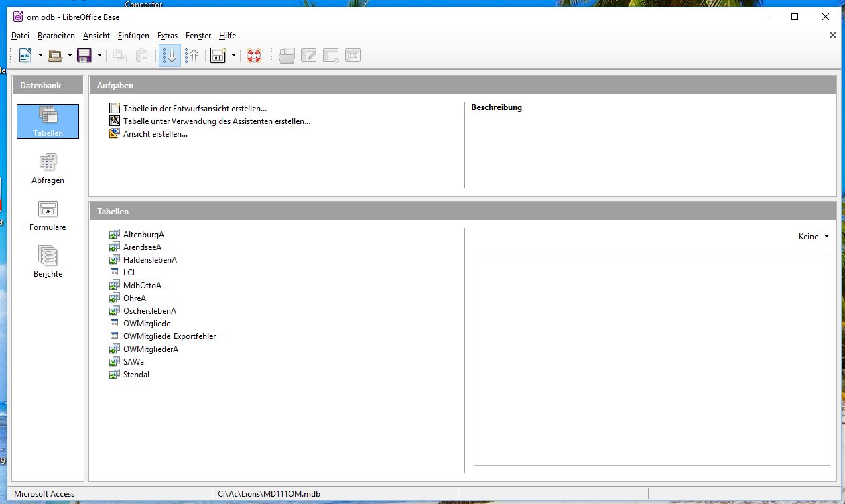Switch to Formulare in the Datenbank pane
Viewport: 845px width, 504px height.
coord(48,215)
